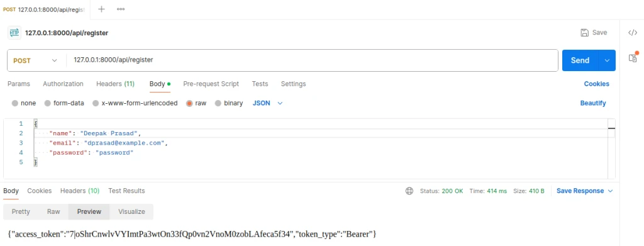Click the request title 127.0.0.1:8000/api/register
Screen dimensions: 644x246
pyautogui.click(x=67, y=33)
